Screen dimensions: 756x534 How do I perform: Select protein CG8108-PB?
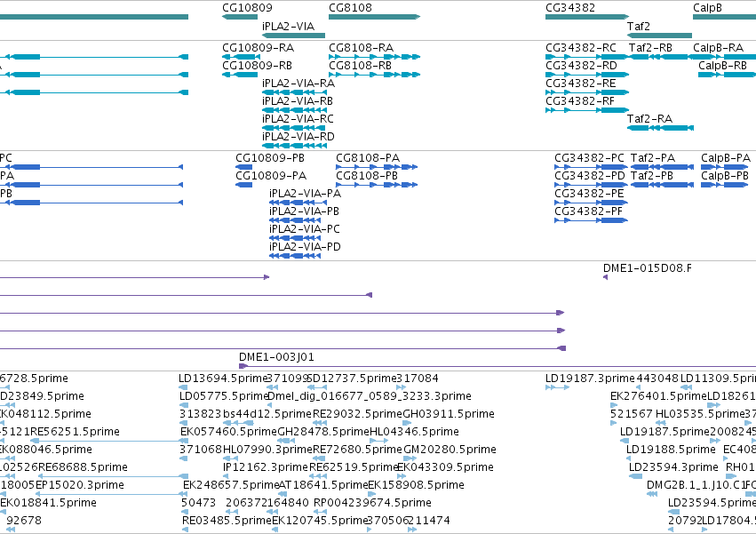pos(367,176)
